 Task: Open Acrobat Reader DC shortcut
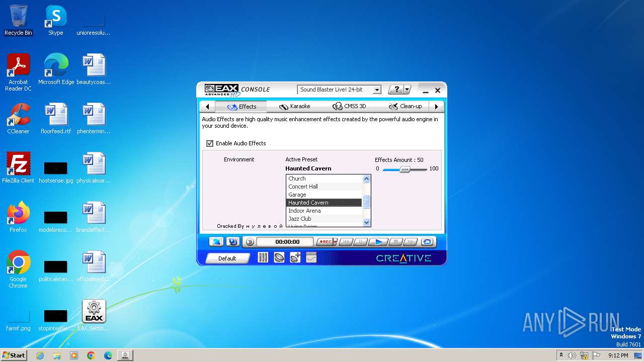18,73
